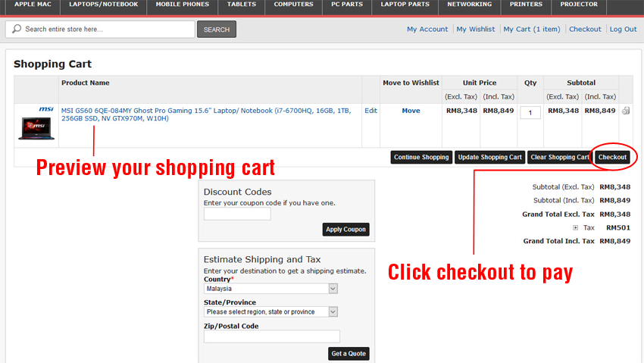
Task: Focus the store search field
Action: 100,29
